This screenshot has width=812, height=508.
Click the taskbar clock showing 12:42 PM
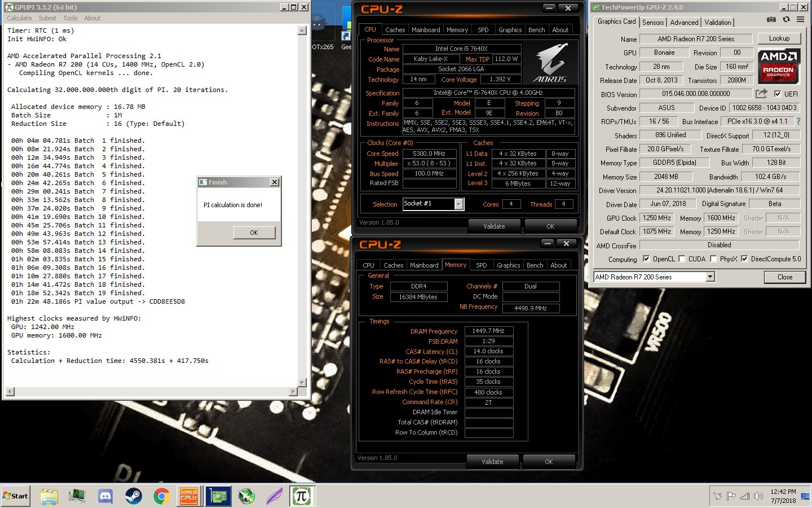point(783,492)
